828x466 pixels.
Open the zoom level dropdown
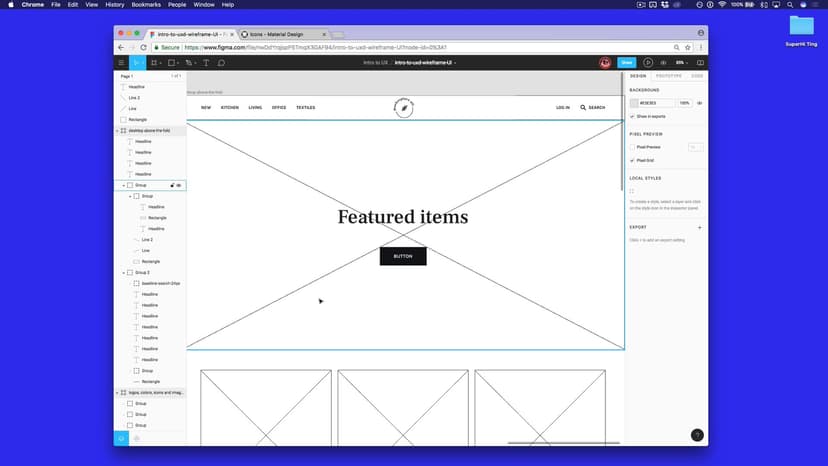pyautogui.click(x=682, y=62)
